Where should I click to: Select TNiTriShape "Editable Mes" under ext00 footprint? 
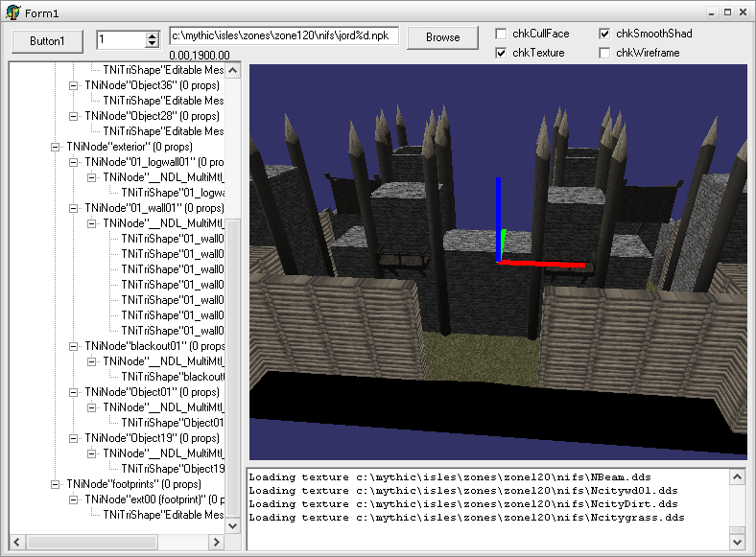click(x=163, y=515)
